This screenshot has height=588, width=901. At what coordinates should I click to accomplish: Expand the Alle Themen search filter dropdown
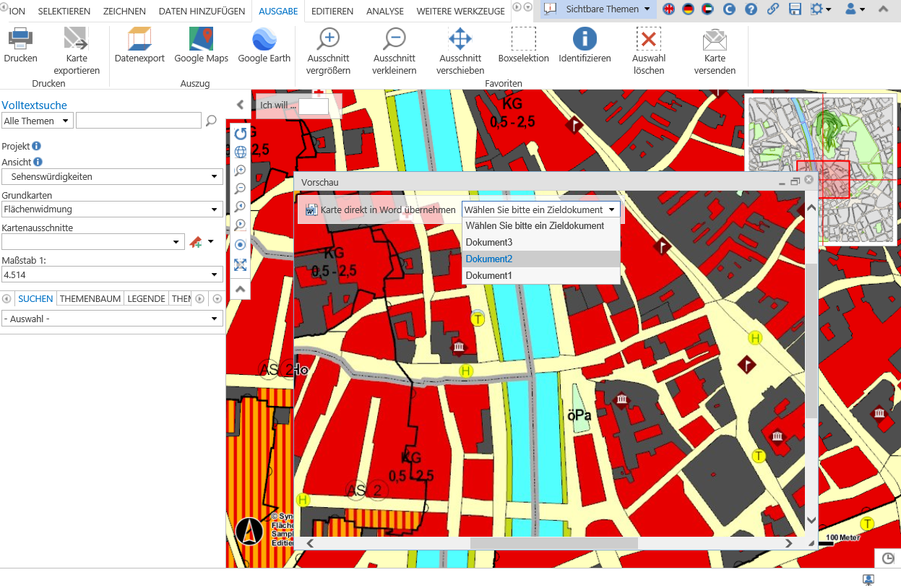[x=37, y=120]
